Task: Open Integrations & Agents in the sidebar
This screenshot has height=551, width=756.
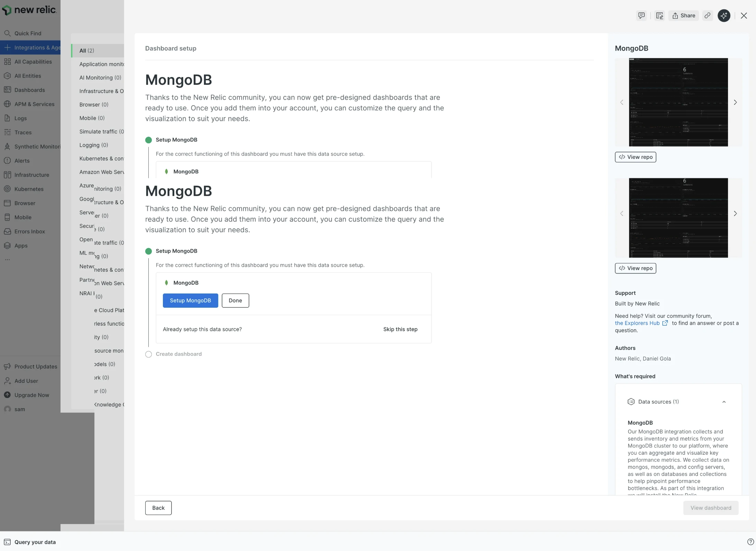Action: pos(30,47)
